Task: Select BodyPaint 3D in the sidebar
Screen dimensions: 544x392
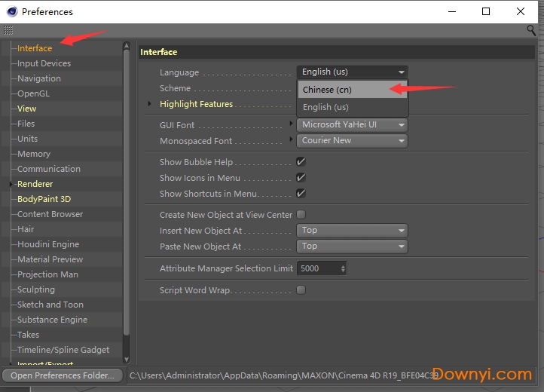Action: pos(44,199)
